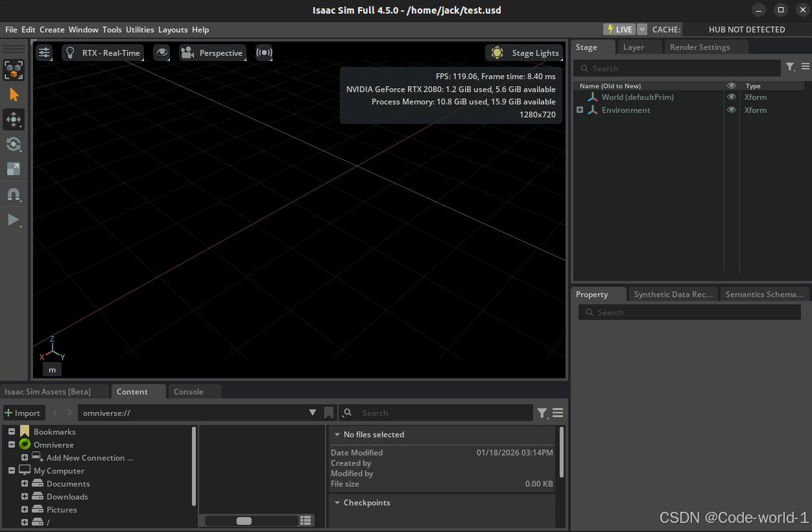Open dropdown arrow beside LIVE
The height and width of the screenshot is (532, 812).
tap(642, 29)
